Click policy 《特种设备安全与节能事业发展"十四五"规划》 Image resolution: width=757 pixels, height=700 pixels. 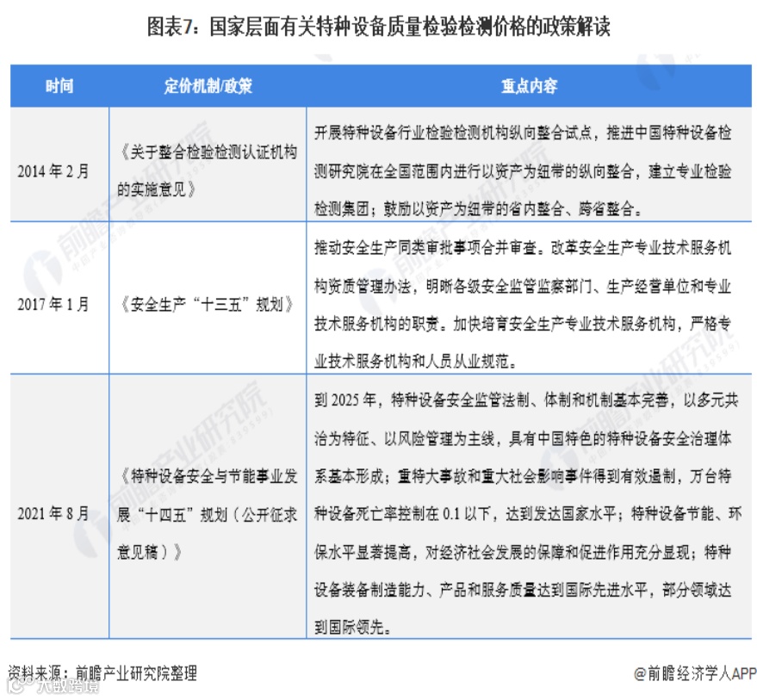(x=207, y=514)
